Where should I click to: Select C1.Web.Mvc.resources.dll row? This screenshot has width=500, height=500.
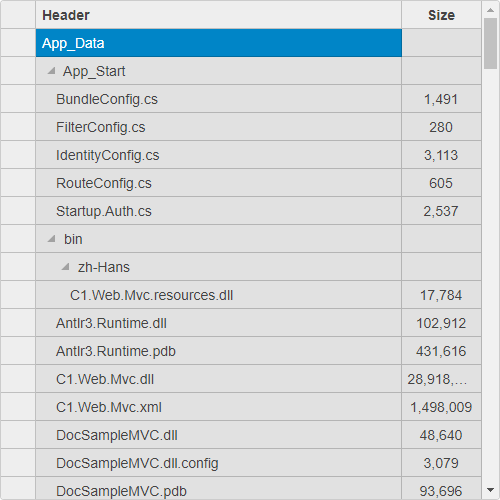tap(218, 295)
